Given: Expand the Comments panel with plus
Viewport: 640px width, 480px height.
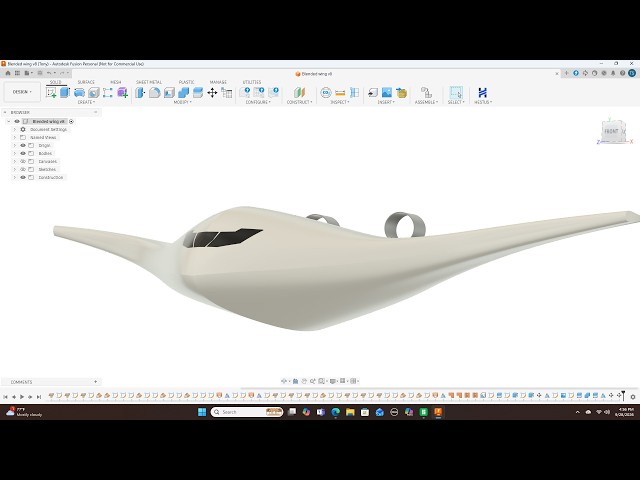Looking at the screenshot, I should [x=96, y=382].
